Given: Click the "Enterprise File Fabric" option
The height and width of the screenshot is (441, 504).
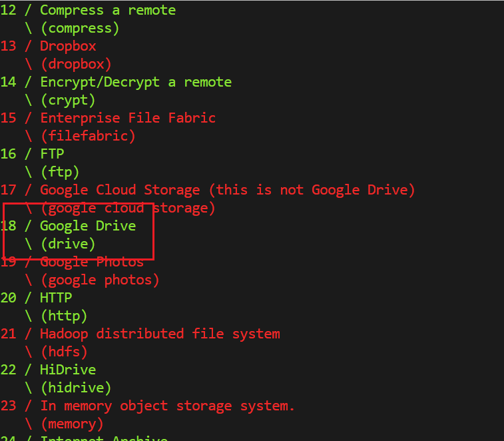Looking at the screenshot, I should [128, 118].
